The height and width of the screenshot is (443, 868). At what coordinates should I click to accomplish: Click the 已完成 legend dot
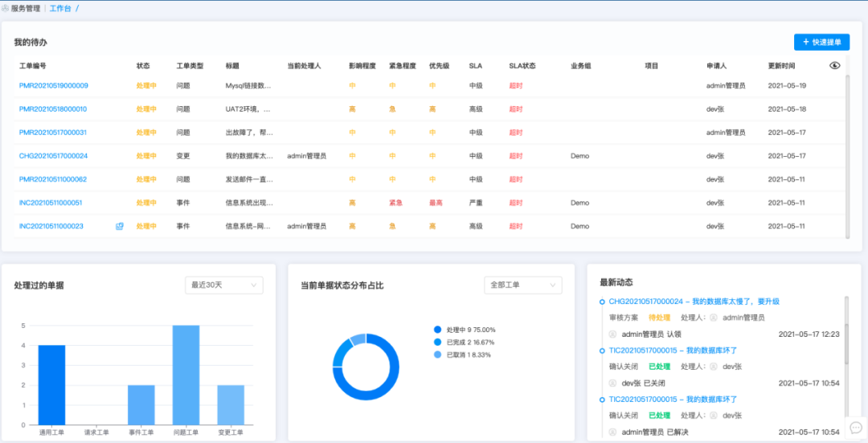(x=438, y=343)
